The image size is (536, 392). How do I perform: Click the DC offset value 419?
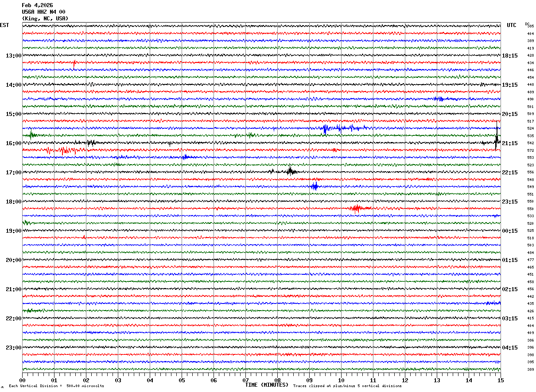coord(530,48)
